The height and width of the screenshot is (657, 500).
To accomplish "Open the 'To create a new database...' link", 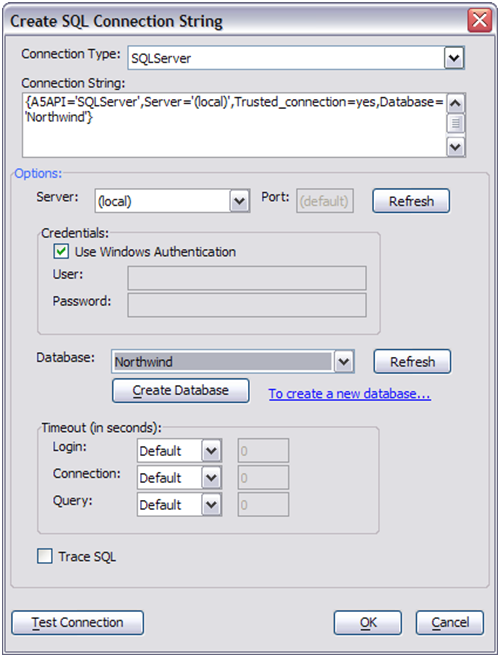I will (350, 394).
